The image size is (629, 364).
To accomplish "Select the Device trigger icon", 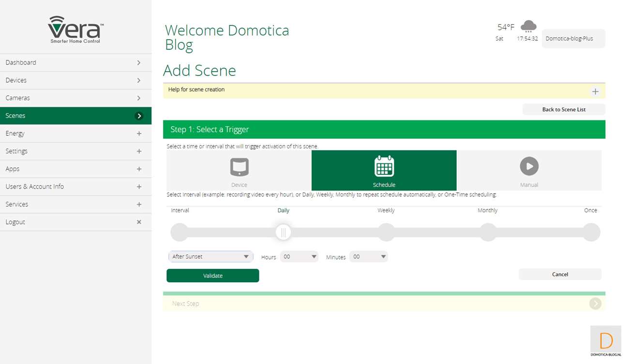I will click(x=239, y=167).
